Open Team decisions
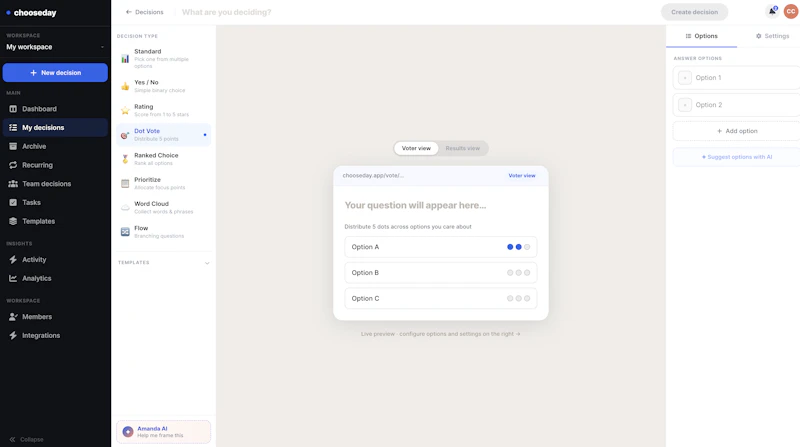The width and height of the screenshot is (800, 447). click(55, 184)
